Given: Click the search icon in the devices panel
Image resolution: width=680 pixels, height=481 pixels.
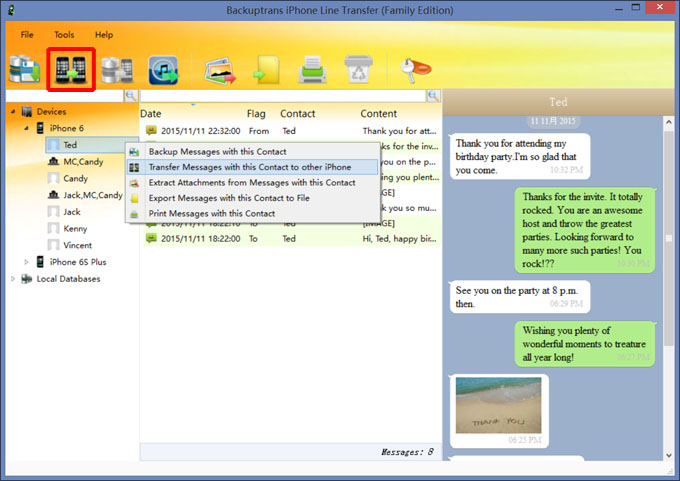Looking at the screenshot, I should [x=131, y=96].
